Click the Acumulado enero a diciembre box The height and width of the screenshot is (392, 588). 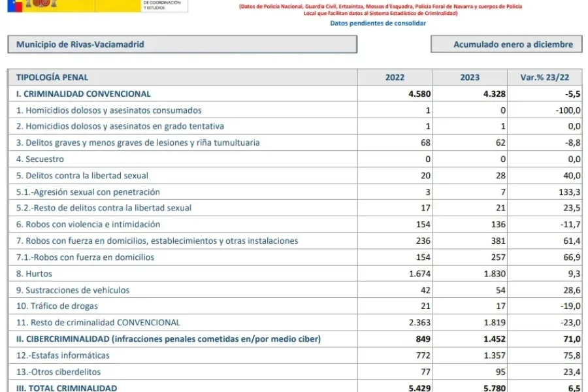click(x=506, y=44)
